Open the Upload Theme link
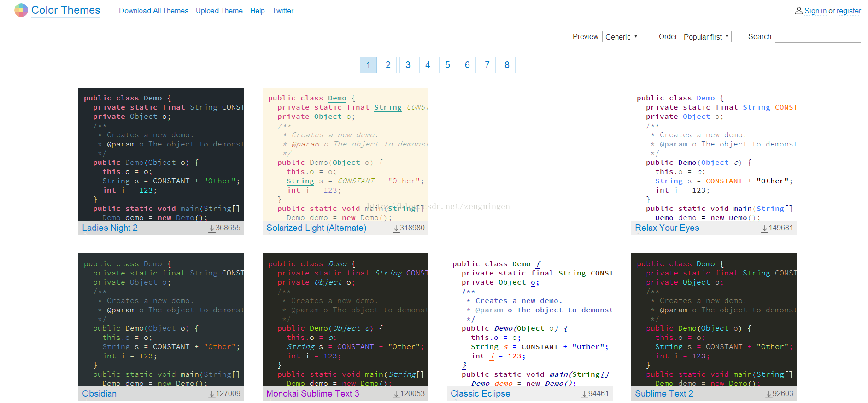 click(219, 11)
